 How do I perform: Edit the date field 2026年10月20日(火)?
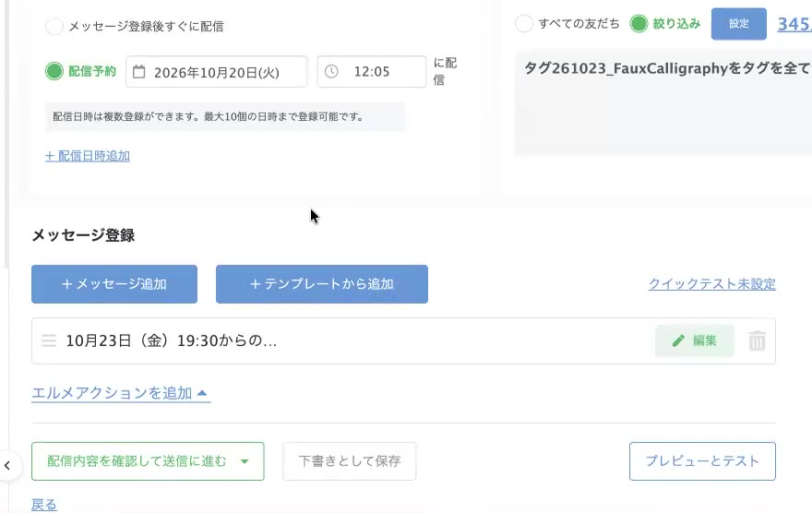[217, 71]
